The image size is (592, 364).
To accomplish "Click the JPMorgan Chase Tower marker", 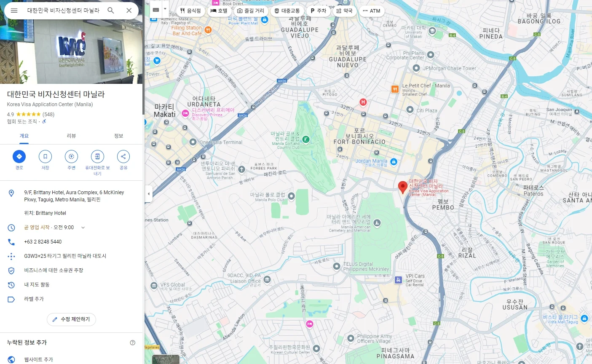I will pyautogui.click(x=416, y=68).
